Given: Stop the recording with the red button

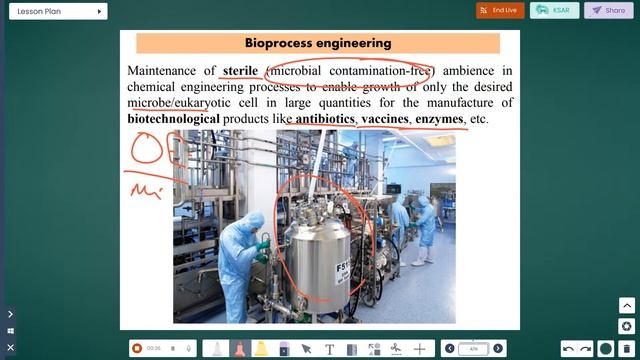Looking at the screenshot, I should pyautogui.click(x=137, y=348).
